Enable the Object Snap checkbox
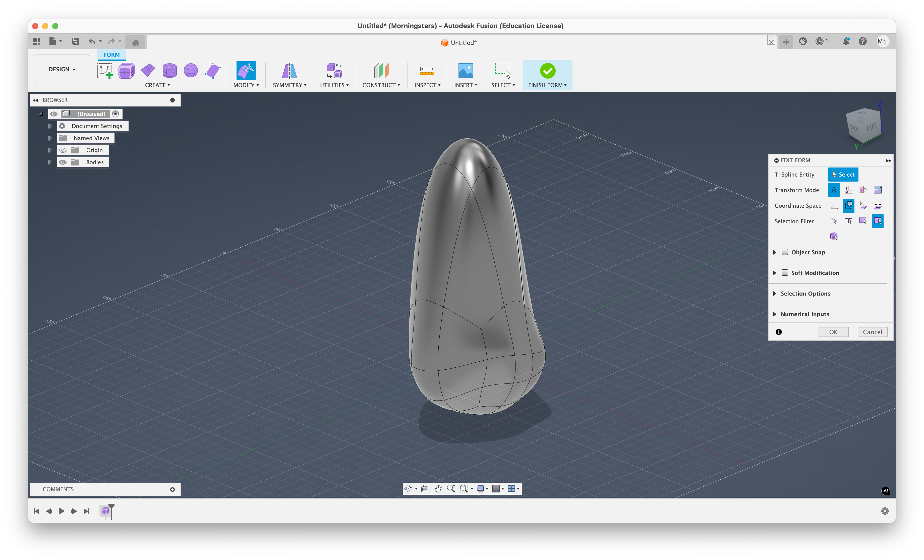924x560 pixels. click(x=784, y=252)
